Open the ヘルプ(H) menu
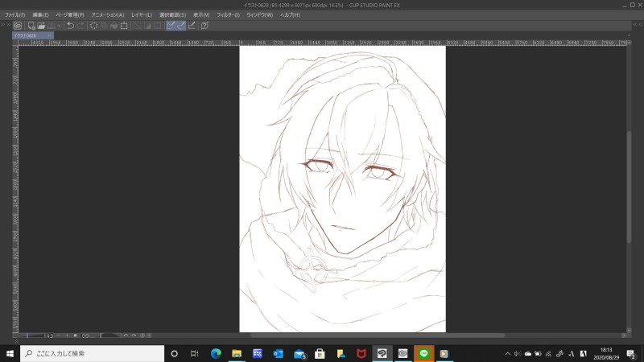Image resolution: width=644 pixels, height=362 pixels. (x=290, y=14)
